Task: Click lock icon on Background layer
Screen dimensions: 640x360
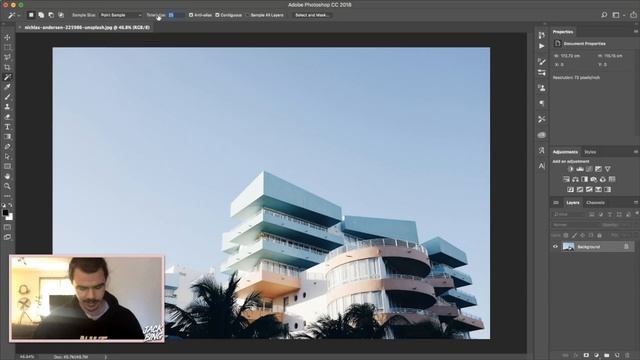Action: point(626,247)
